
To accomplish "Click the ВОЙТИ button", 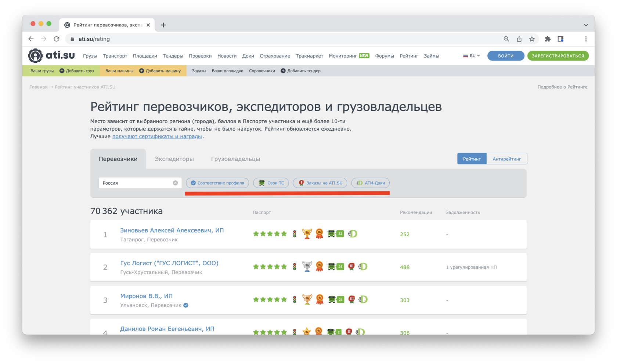I will pos(506,56).
